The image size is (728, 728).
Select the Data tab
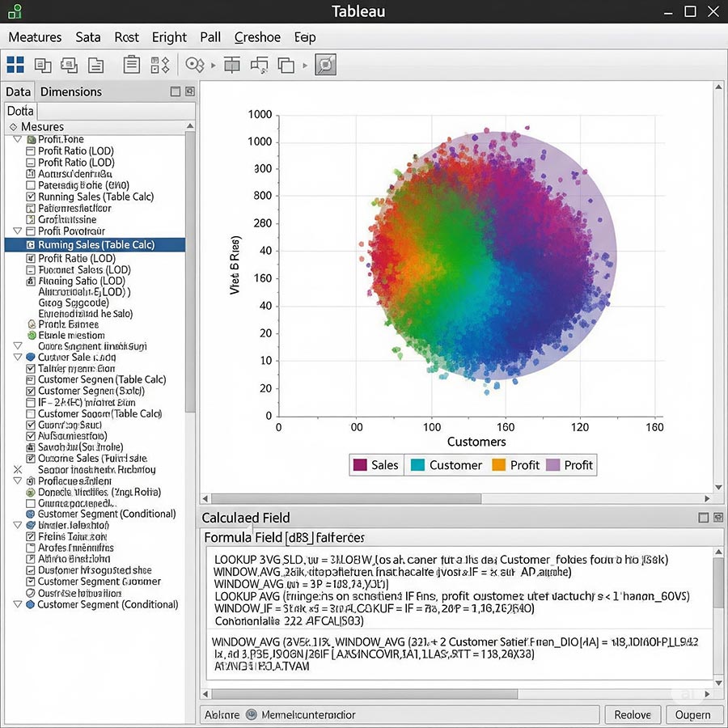coord(18,91)
